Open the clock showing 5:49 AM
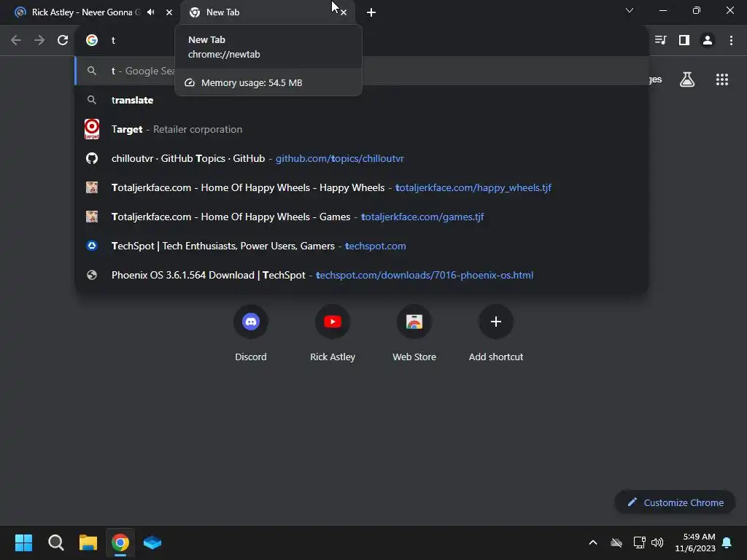The image size is (747, 560). tap(695, 542)
